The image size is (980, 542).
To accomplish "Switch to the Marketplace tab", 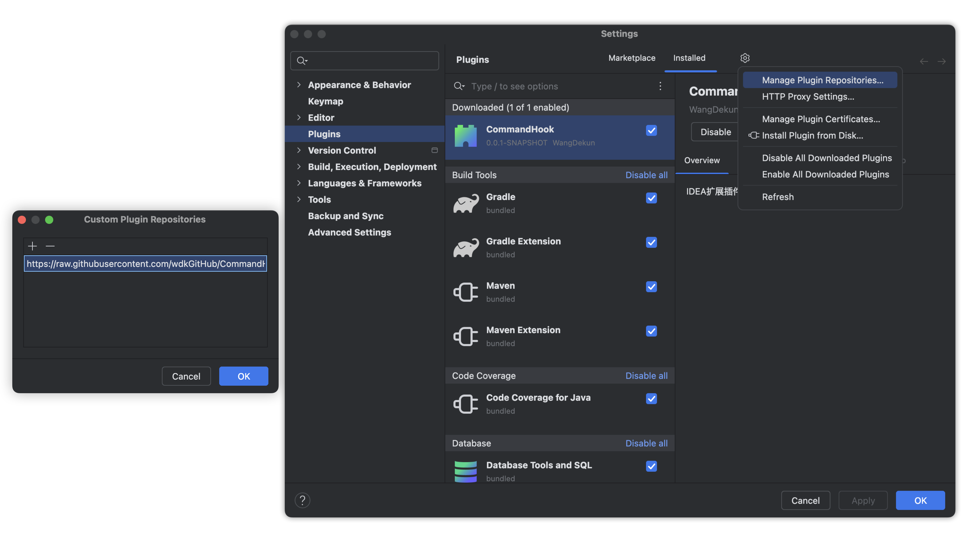I will (631, 58).
